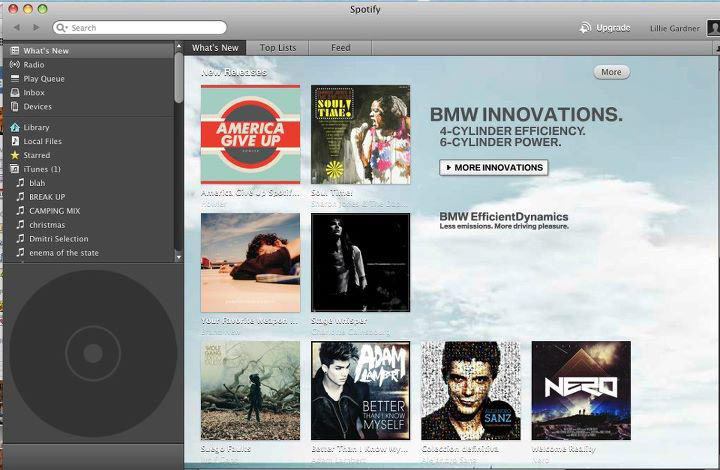
Task: Click the sidebar scroll up arrow
Action: 179,46
